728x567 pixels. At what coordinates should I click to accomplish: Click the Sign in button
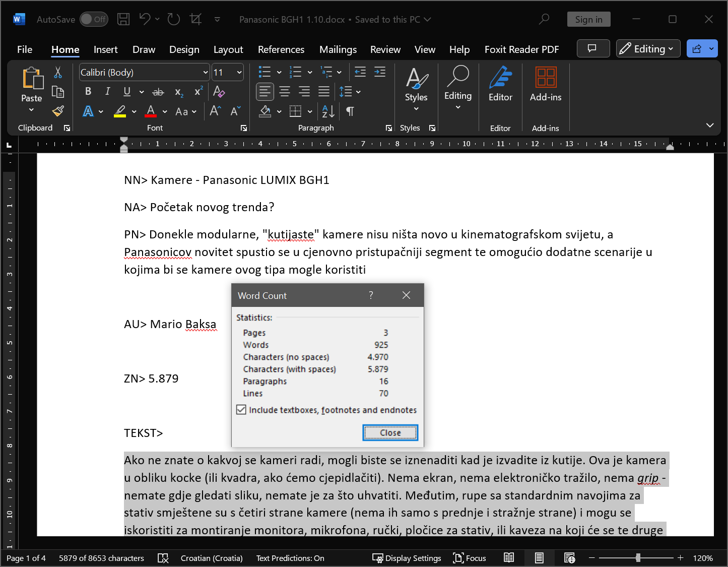pyautogui.click(x=589, y=19)
